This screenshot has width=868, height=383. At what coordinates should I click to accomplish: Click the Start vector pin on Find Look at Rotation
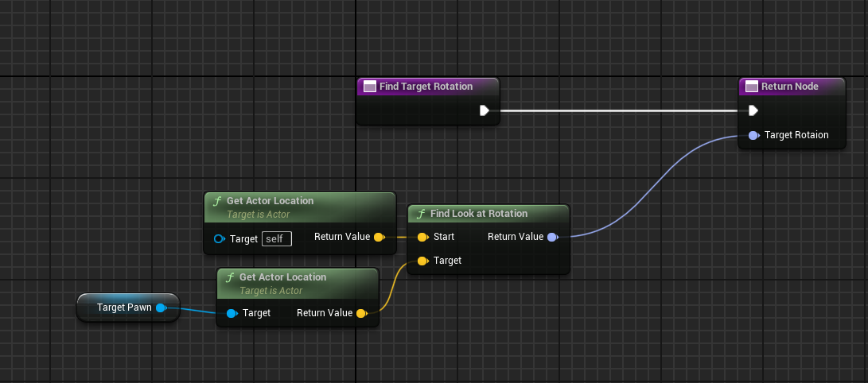tap(422, 237)
